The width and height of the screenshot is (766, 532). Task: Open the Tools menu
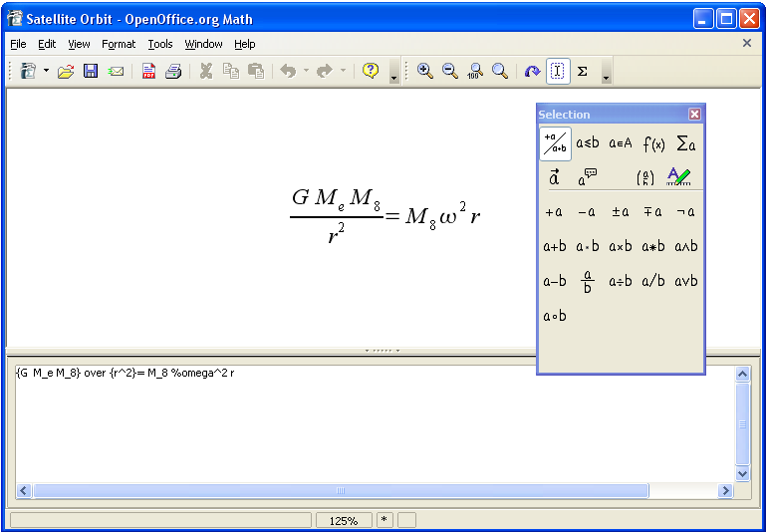pyautogui.click(x=160, y=44)
